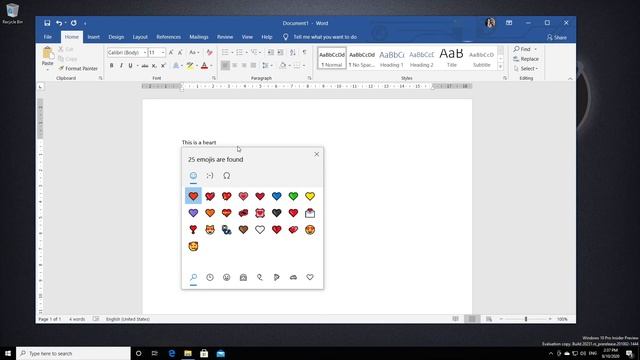Toggle Bold formatting

click(111, 65)
